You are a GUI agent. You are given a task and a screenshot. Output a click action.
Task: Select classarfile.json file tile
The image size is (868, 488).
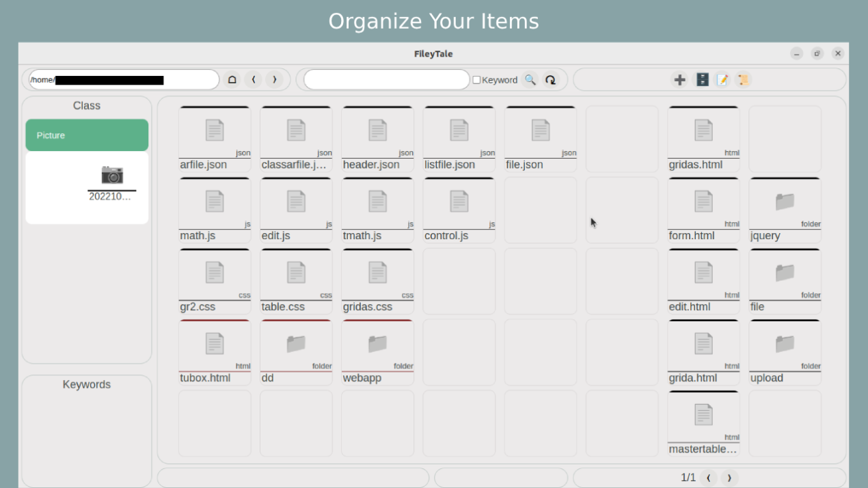(296, 139)
